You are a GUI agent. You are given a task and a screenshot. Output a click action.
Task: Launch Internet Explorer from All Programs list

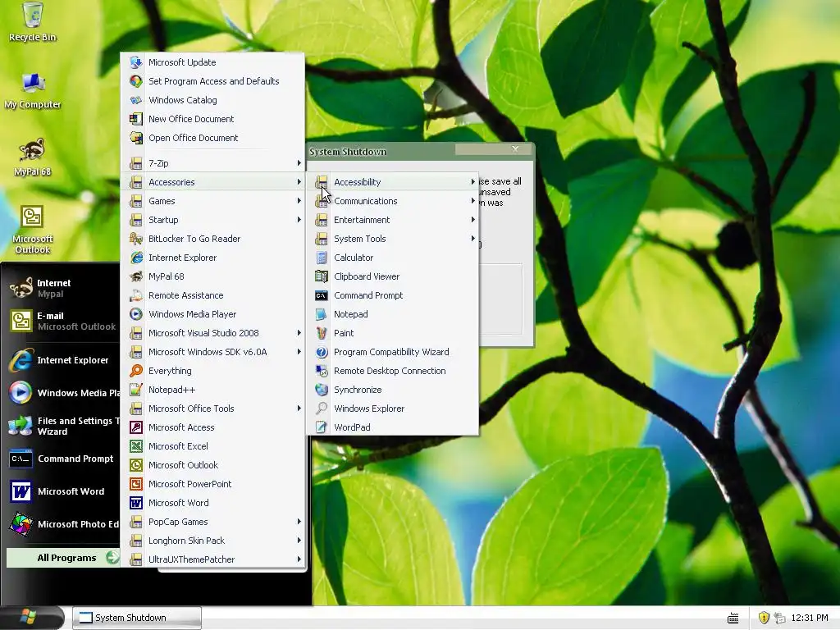(x=213, y=258)
